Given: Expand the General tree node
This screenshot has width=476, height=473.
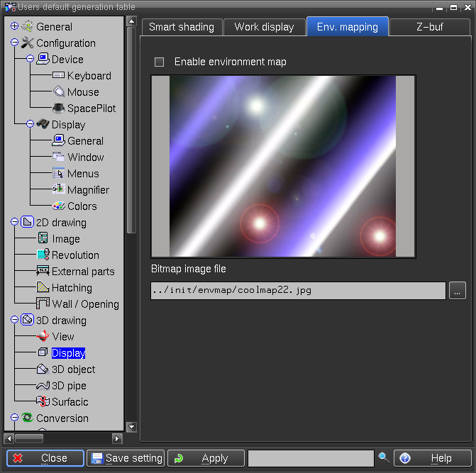Looking at the screenshot, I should pyautogui.click(x=15, y=27).
